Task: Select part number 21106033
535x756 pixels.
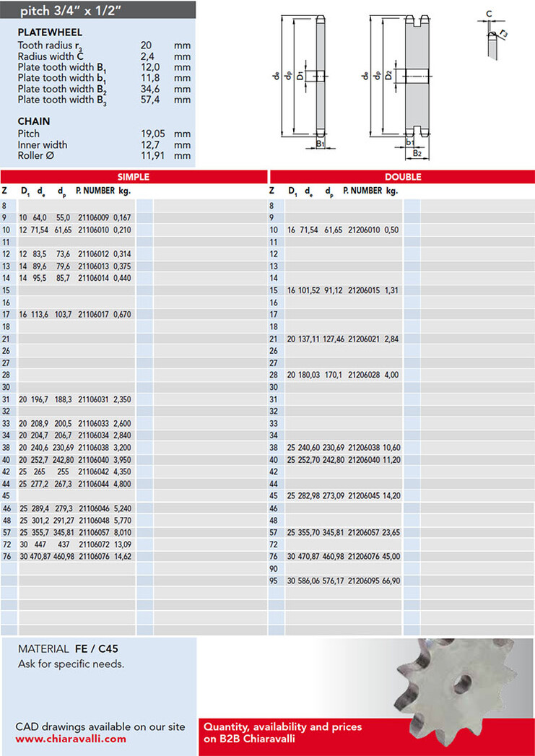Action: (x=94, y=423)
